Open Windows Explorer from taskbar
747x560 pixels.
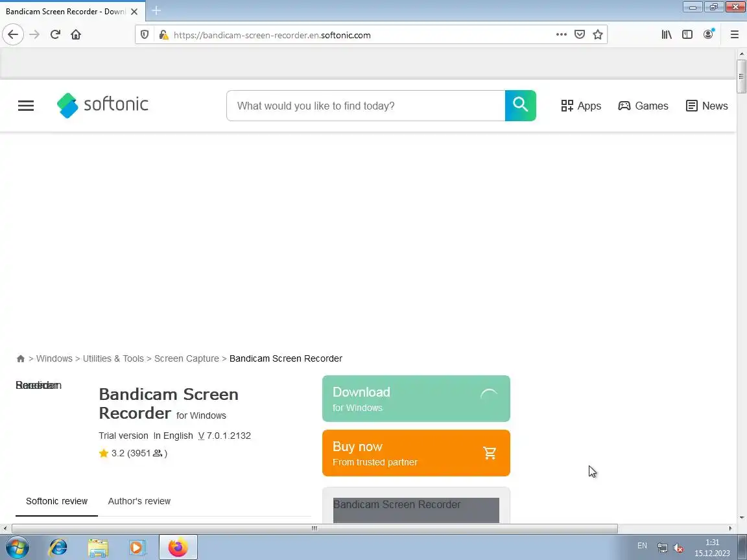[98, 548]
